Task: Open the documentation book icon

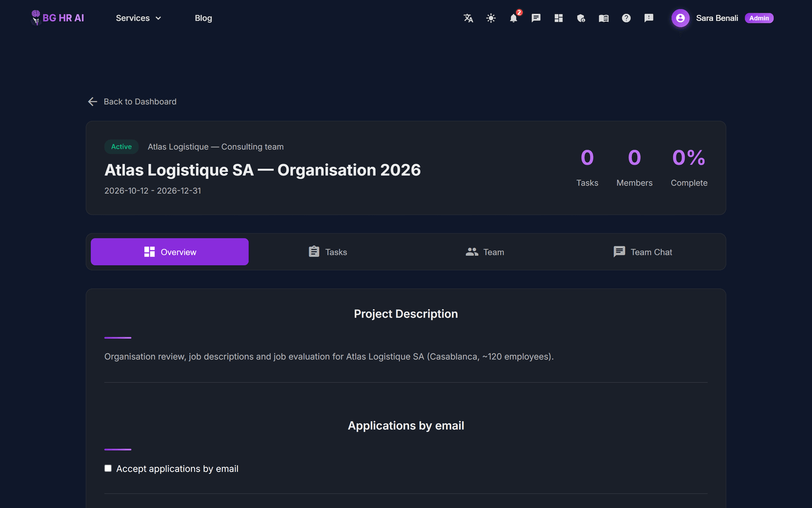Action: click(603, 18)
